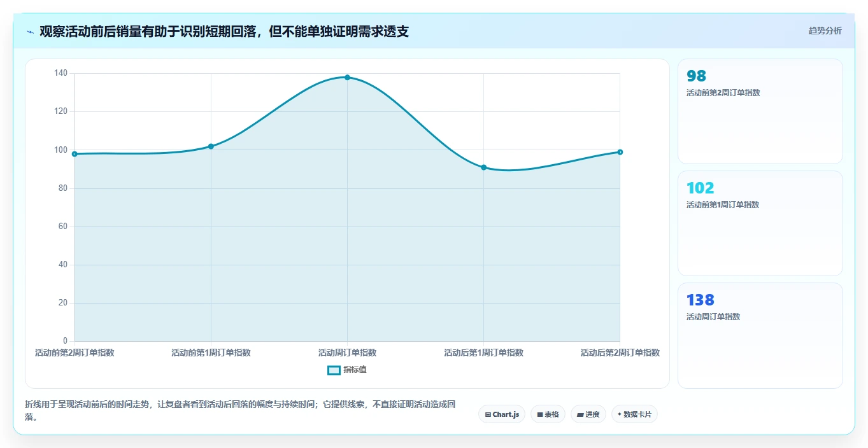This screenshot has height=448, width=868.
Task: Select the 表格 tag button
Action: (548, 414)
